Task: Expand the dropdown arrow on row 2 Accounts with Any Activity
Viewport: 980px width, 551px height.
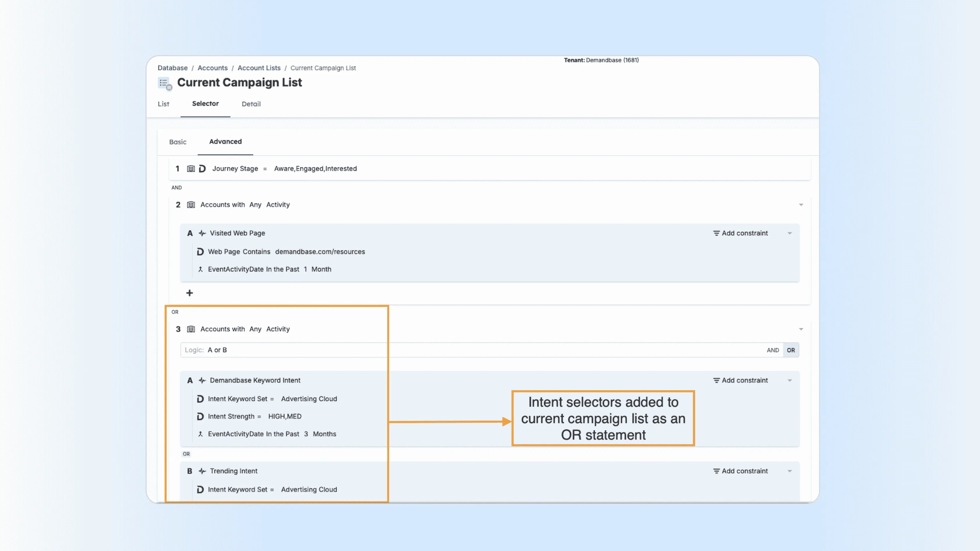Action: coord(801,205)
